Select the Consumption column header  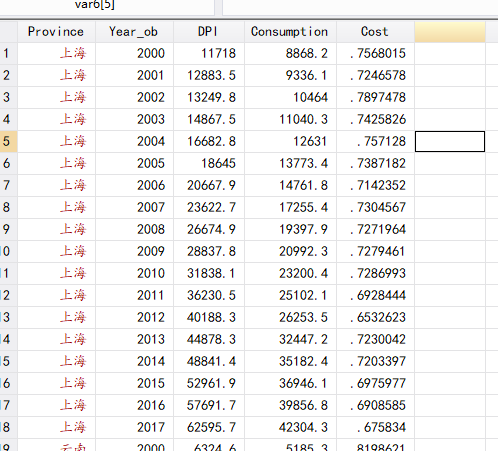point(290,32)
